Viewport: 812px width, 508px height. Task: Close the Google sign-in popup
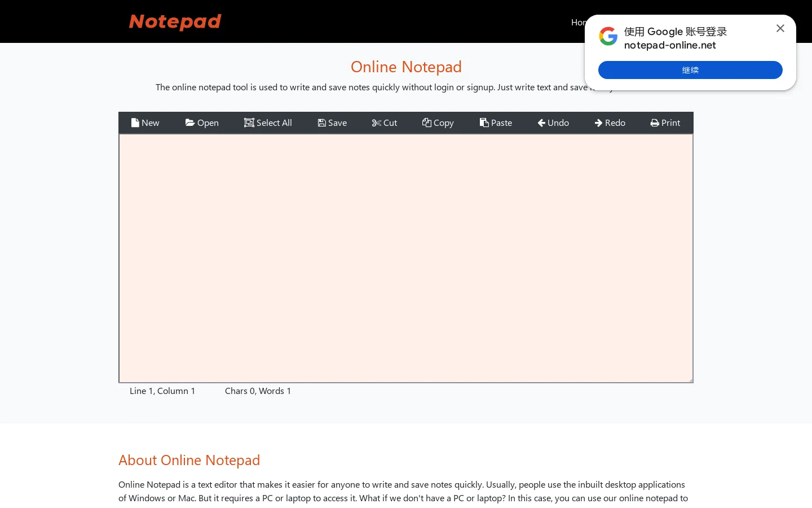point(780,28)
